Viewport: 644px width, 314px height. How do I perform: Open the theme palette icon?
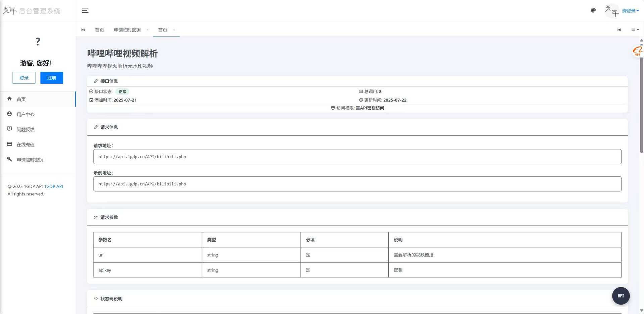click(x=593, y=10)
